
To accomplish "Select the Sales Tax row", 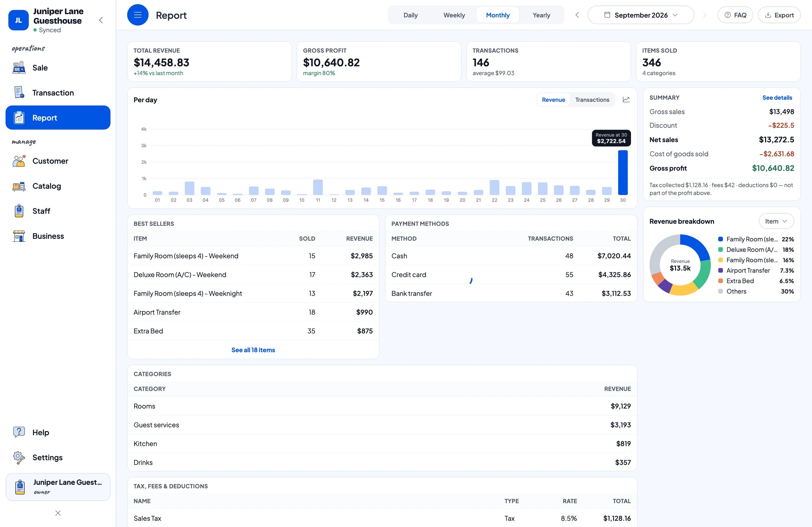I will (x=382, y=518).
